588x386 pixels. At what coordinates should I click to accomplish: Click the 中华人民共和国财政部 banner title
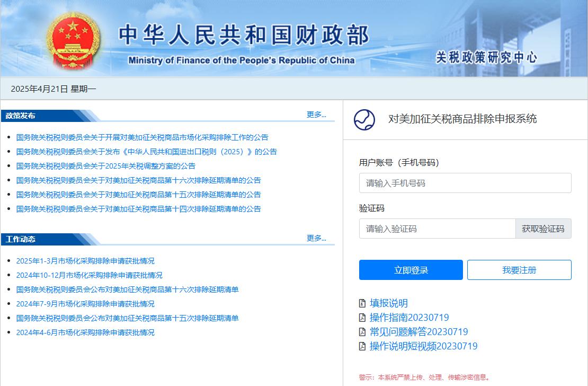[x=244, y=35]
